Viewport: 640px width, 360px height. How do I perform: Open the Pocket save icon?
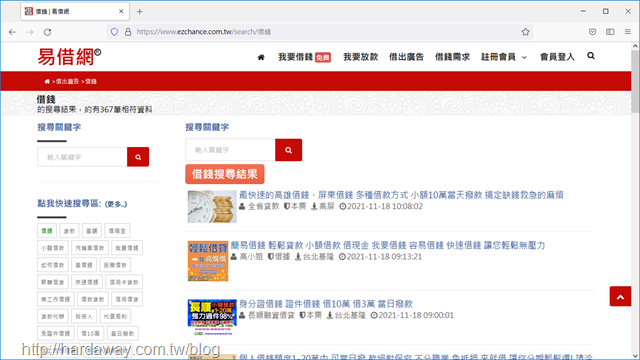coord(592,32)
